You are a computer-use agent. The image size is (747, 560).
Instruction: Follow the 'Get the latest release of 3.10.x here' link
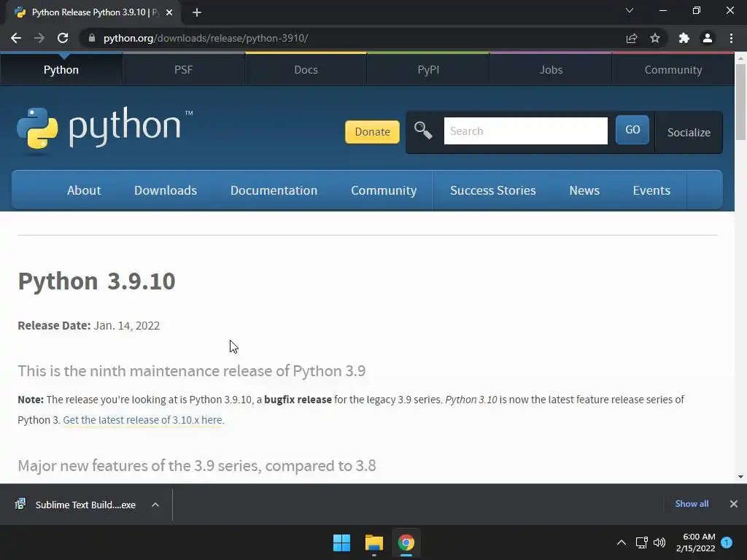[x=142, y=420]
